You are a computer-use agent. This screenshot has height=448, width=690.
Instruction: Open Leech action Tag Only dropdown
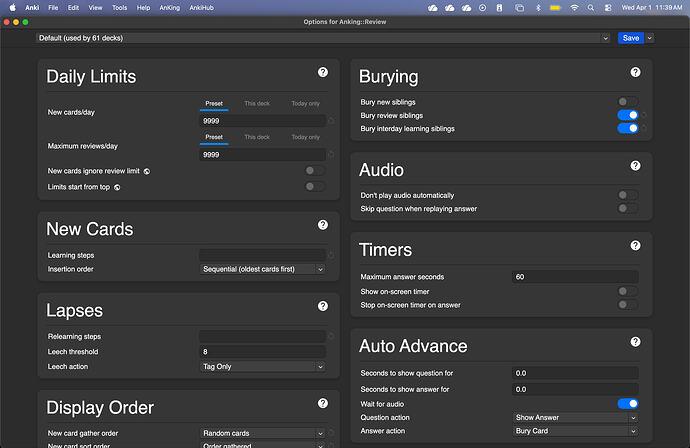click(x=263, y=366)
